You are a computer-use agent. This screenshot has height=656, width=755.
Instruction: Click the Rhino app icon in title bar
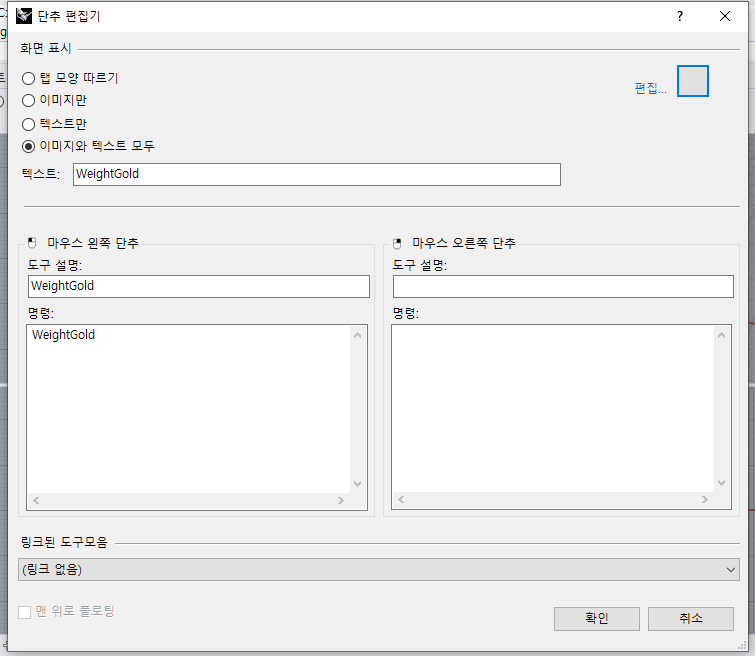(24, 16)
